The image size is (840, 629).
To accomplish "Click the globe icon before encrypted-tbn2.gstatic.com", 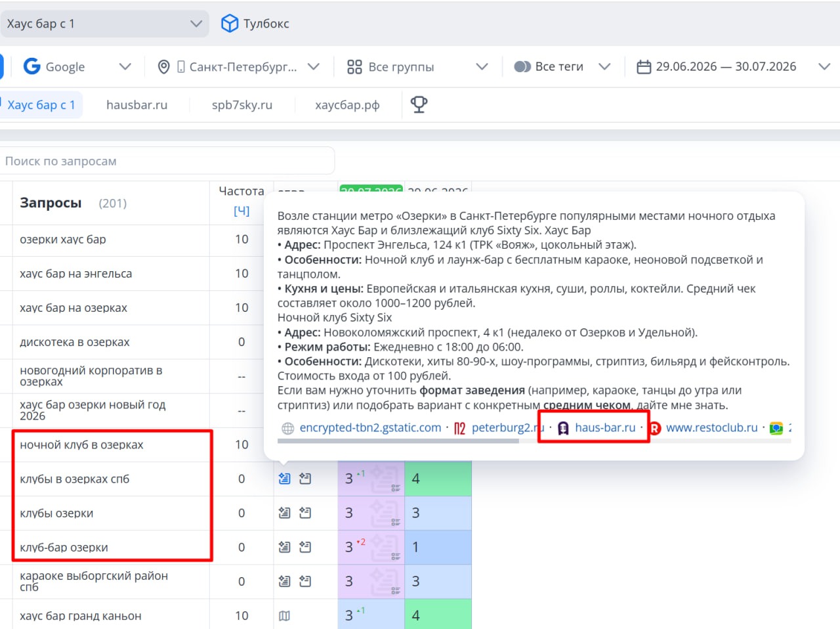I will (287, 428).
